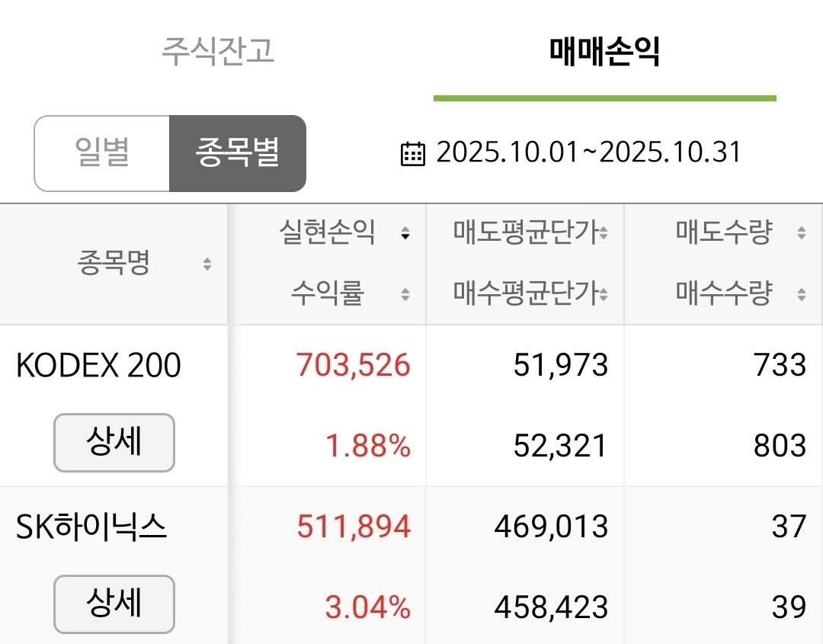Image resolution: width=823 pixels, height=644 pixels.
Task: Select the 매매손익 tab
Action: pos(604,51)
